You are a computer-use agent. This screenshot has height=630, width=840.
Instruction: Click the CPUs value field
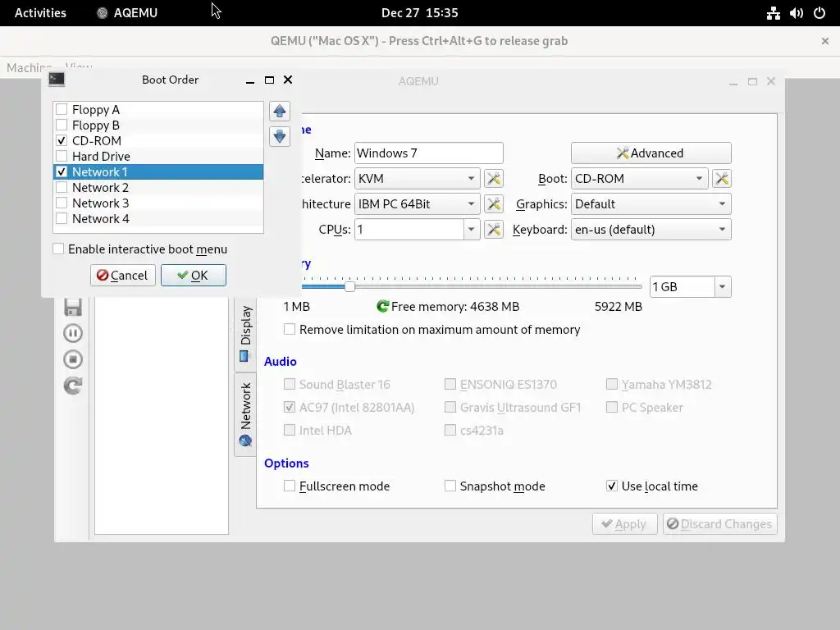pyautogui.click(x=409, y=230)
